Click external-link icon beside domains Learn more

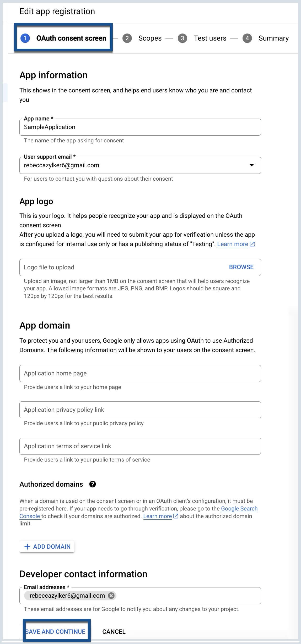coord(176,516)
